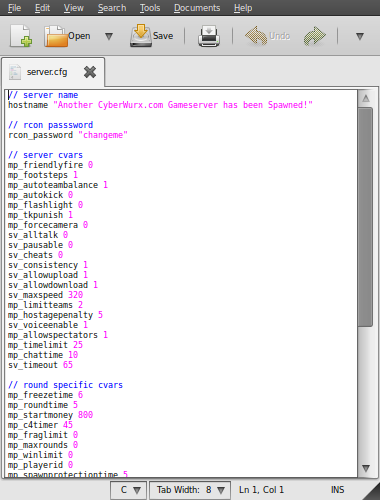Click the vertical scrollbar thumb
This screenshot has width=380, height=500.
(366, 217)
